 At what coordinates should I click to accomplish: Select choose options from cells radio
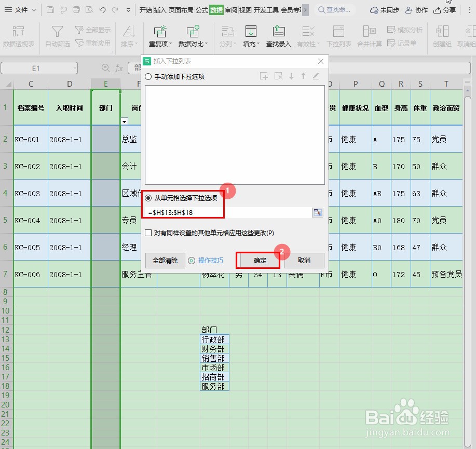148,198
